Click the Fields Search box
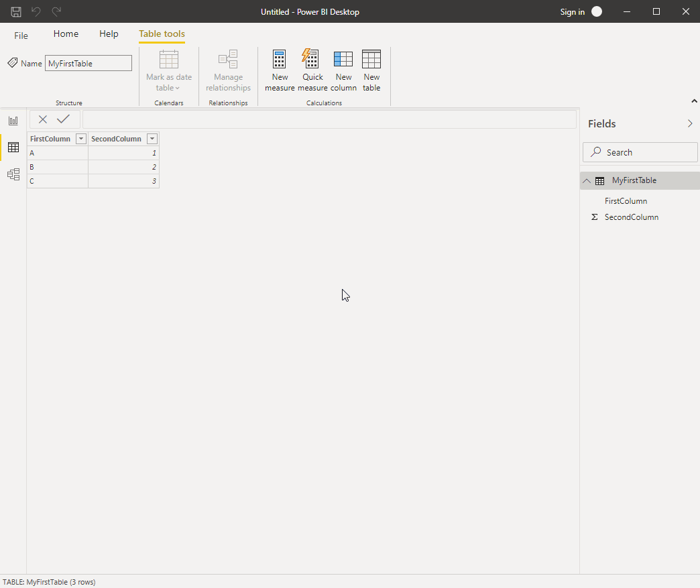Screen dimensions: 700x588 tap(640, 152)
